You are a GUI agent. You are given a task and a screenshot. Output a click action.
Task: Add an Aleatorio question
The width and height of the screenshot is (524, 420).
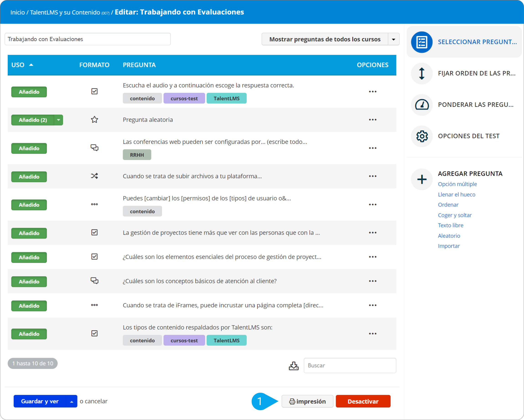click(449, 236)
